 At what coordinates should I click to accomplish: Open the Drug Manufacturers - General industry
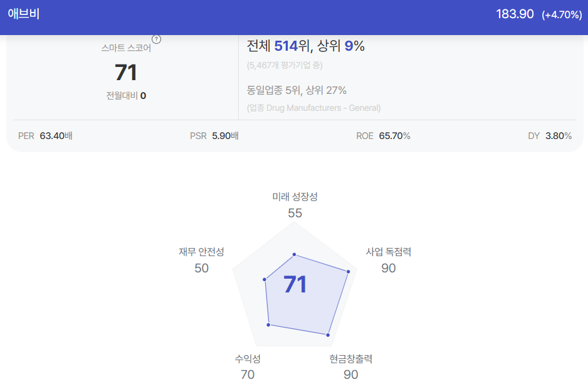[x=314, y=108]
